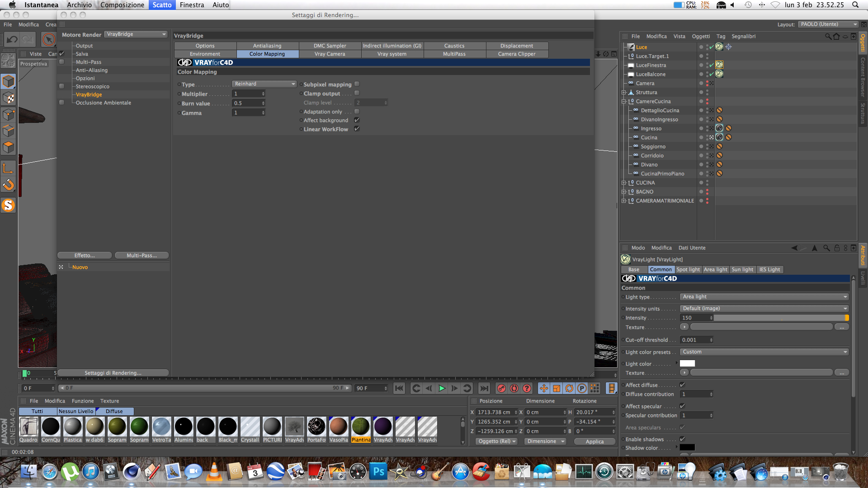Viewport: 868px width, 488px height.
Task: Open the Motore Render VrayBridge dropdown
Action: pos(136,34)
